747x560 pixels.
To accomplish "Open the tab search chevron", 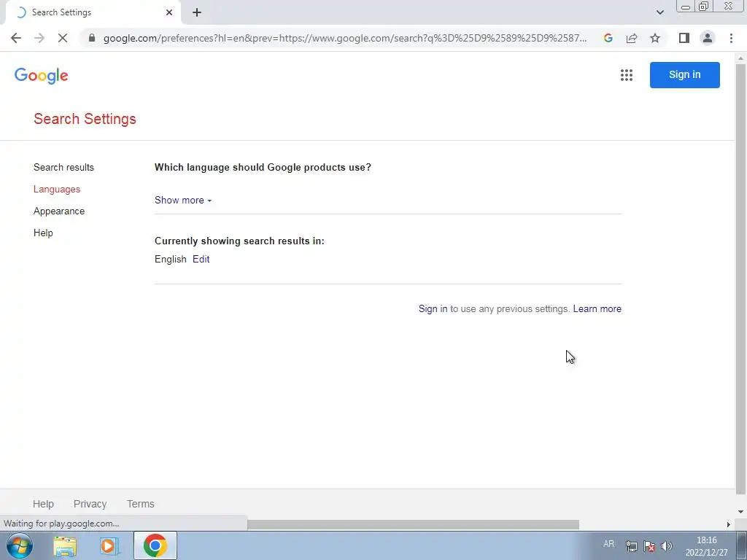I will click(x=659, y=12).
